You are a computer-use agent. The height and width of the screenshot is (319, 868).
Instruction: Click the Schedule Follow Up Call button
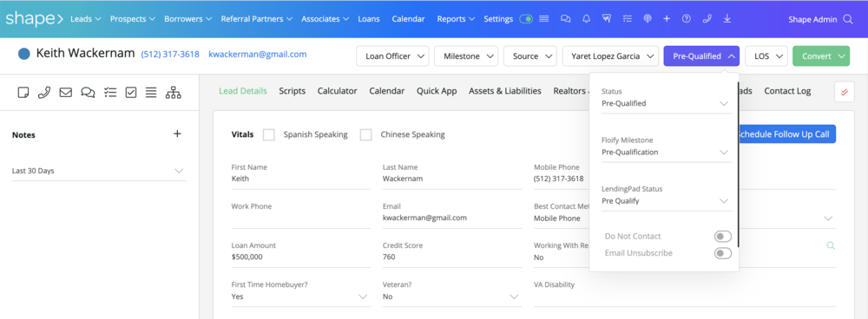coord(786,134)
